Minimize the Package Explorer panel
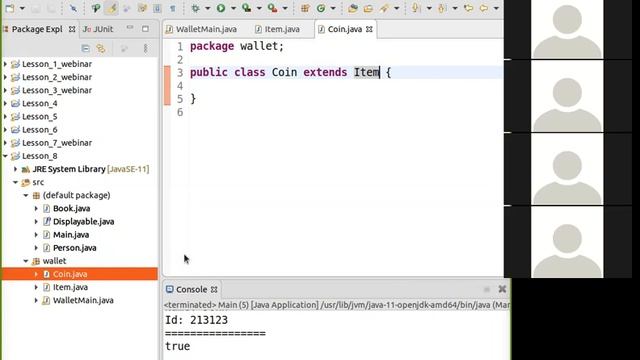Screen dimensions: 640x360 [130, 28]
